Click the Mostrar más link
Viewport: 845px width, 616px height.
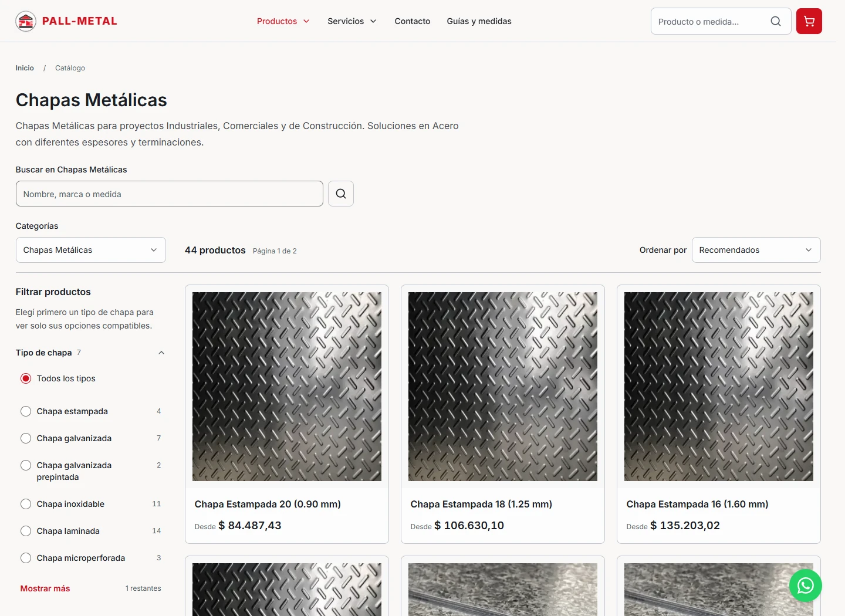[45, 588]
